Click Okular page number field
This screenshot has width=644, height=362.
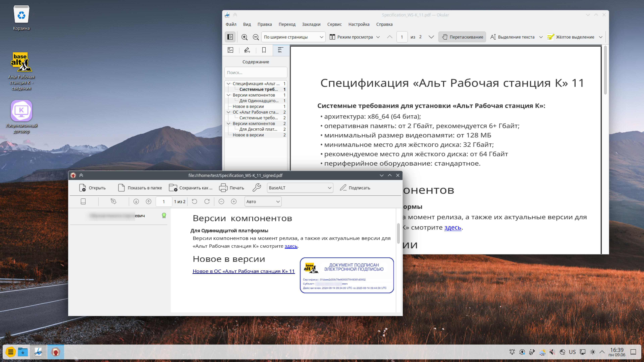pyautogui.click(x=402, y=37)
